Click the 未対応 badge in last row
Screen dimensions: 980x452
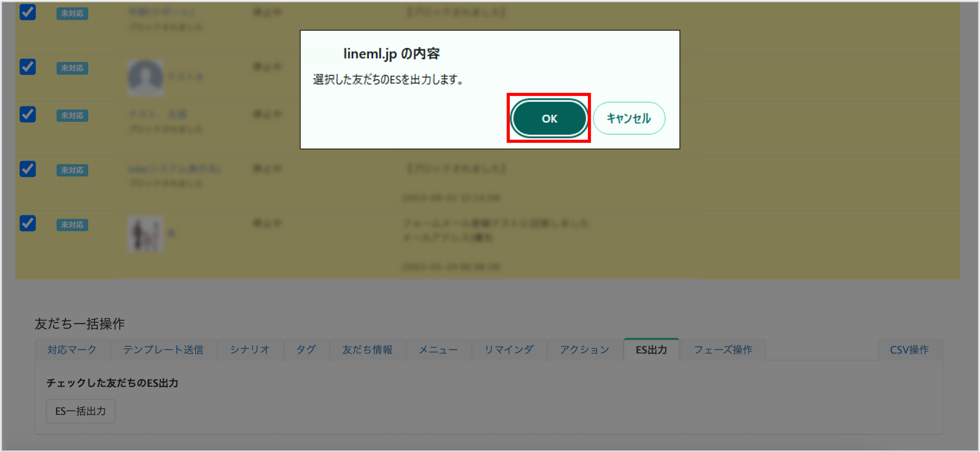coord(72,225)
